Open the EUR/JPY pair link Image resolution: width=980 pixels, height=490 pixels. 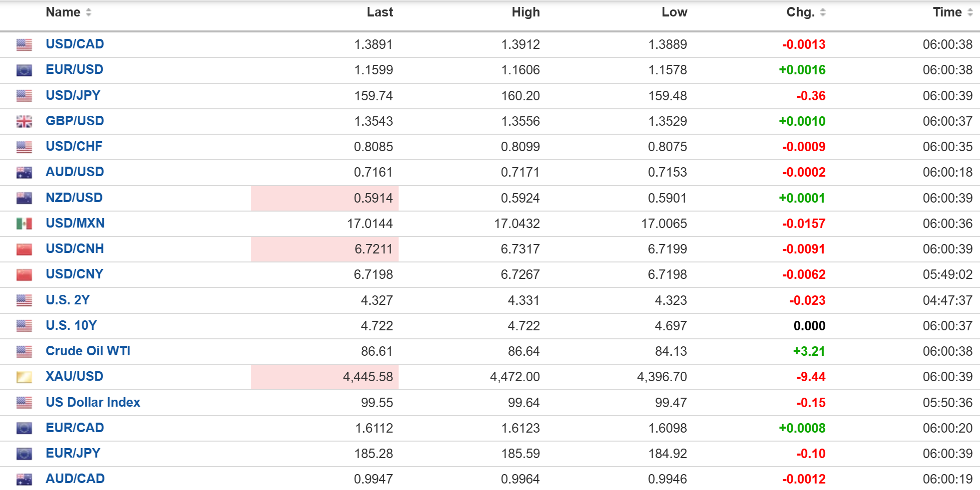pyautogui.click(x=73, y=453)
